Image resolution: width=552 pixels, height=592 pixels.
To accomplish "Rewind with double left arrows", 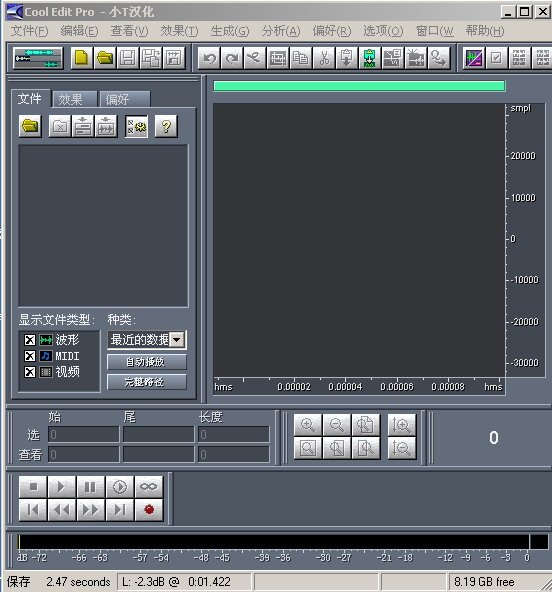I will (62, 510).
